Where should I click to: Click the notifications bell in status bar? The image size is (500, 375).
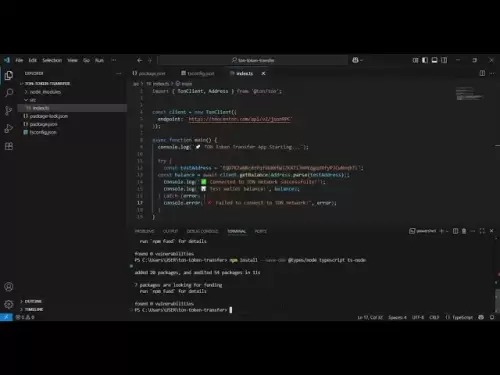click(492, 317)
